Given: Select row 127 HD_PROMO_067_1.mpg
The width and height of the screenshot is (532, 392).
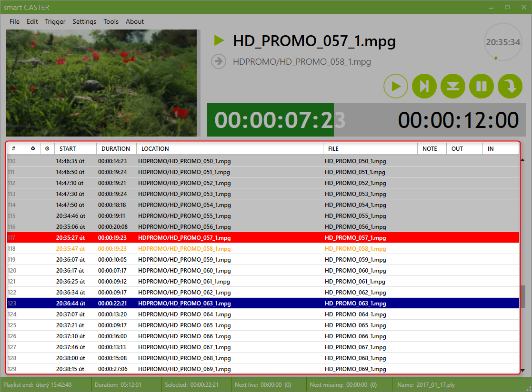Looking at the screenshot, I should click(263, 347).
